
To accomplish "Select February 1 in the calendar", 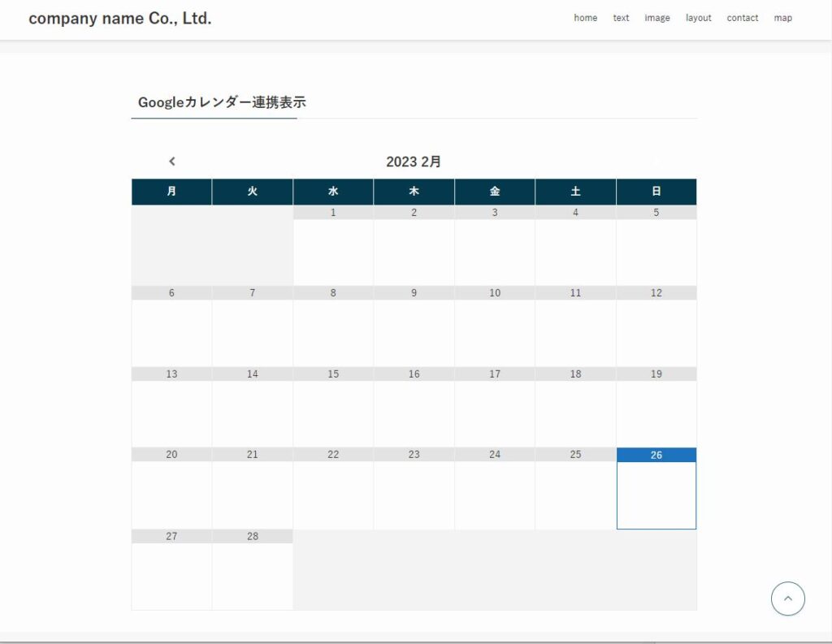I will [x=333, y=245].
